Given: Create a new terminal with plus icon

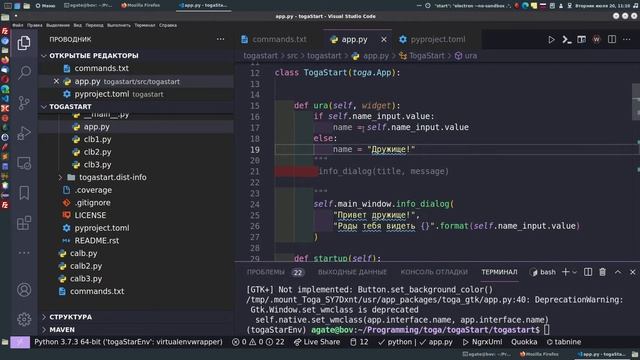Looking at the screenshot, I should point(565,272).
